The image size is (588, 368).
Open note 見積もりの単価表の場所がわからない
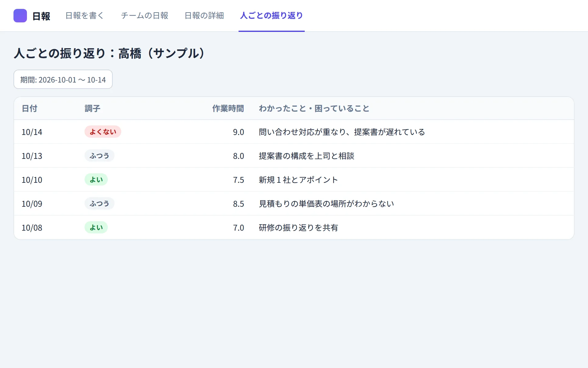tap(326, 204)
